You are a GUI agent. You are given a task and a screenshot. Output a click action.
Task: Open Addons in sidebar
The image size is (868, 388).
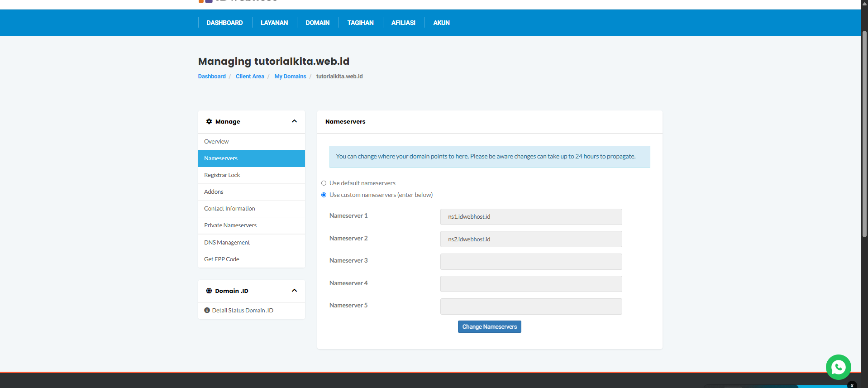point(252,192)
